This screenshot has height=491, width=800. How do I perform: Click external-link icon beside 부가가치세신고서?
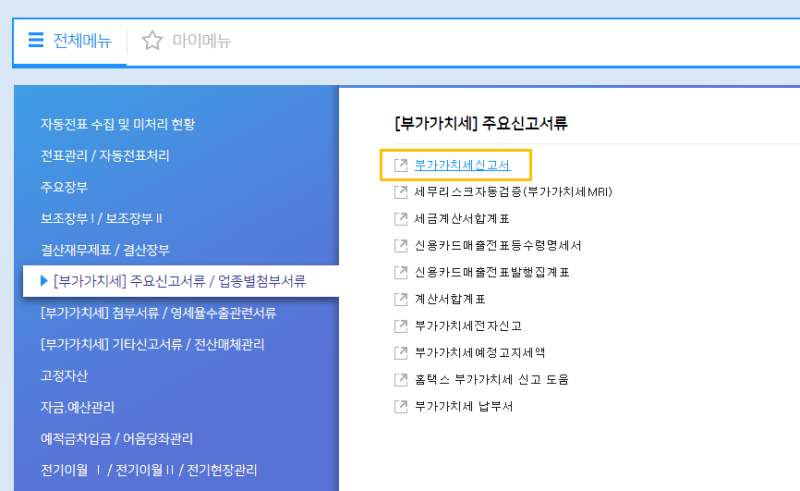401,165
